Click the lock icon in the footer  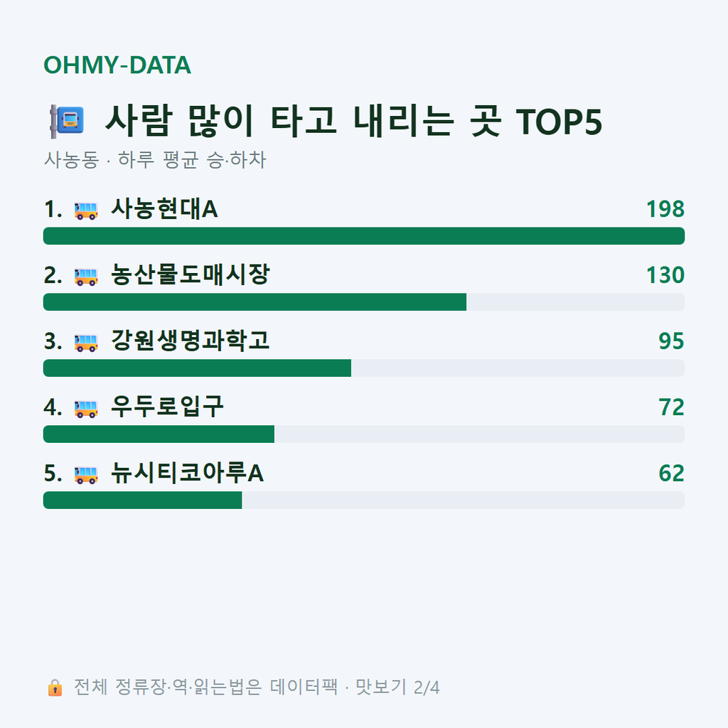[55, 687]
